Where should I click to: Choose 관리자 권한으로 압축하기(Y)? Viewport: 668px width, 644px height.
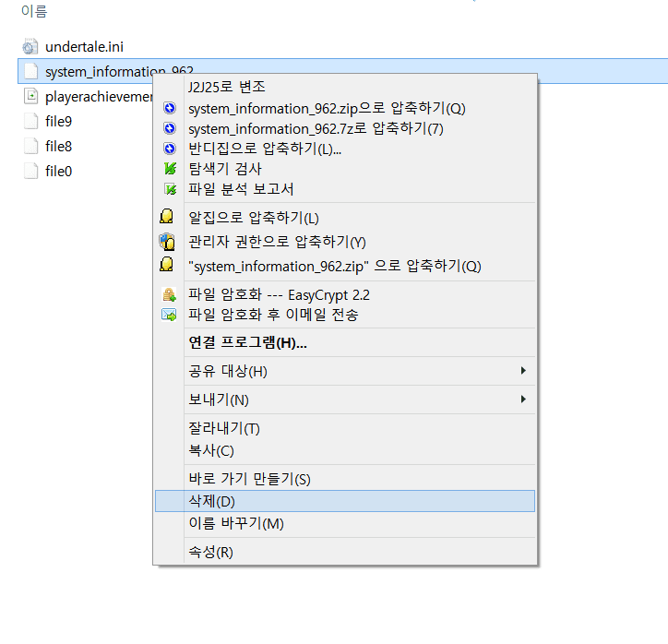click(x=277, y=242)
